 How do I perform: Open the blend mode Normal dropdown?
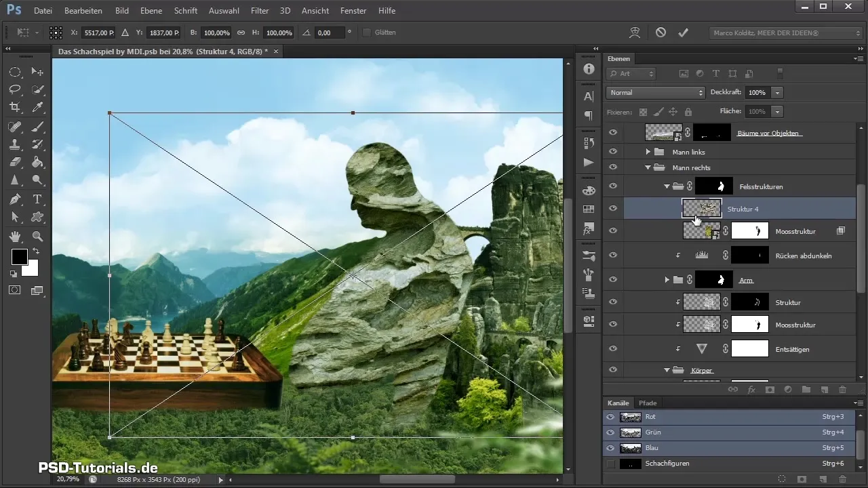pos(656,92)
